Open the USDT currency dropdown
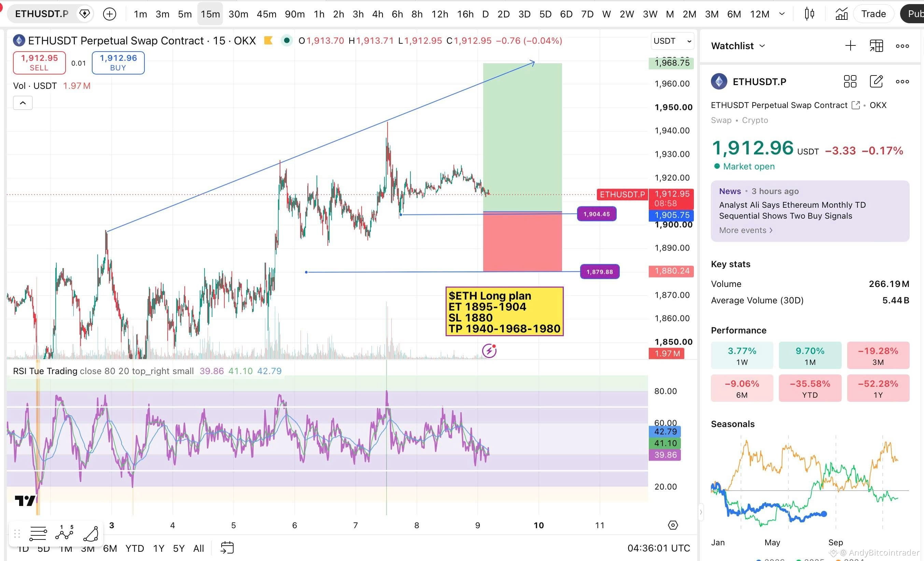Viewport: 924px width, 561px height. point(672,41)
